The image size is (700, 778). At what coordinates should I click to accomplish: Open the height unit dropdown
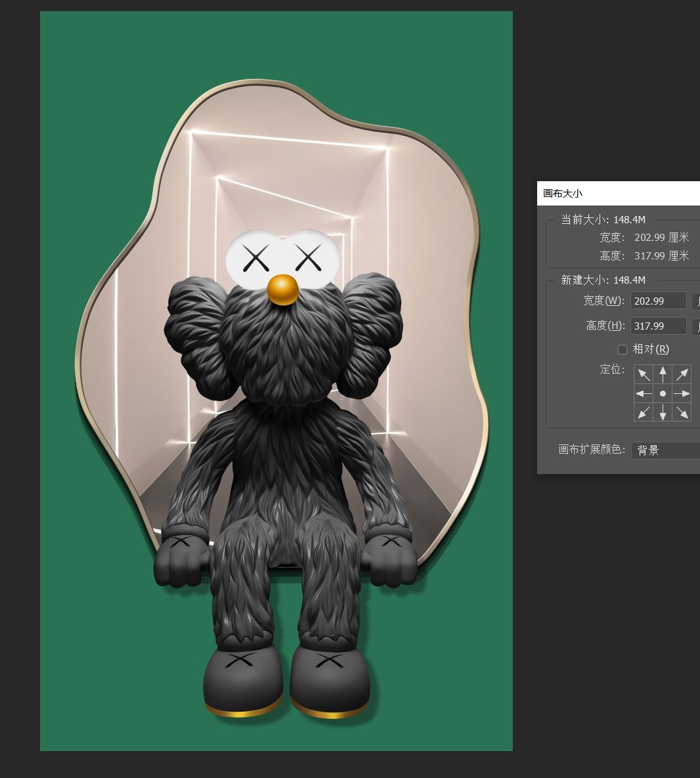[x=696, y=326]
